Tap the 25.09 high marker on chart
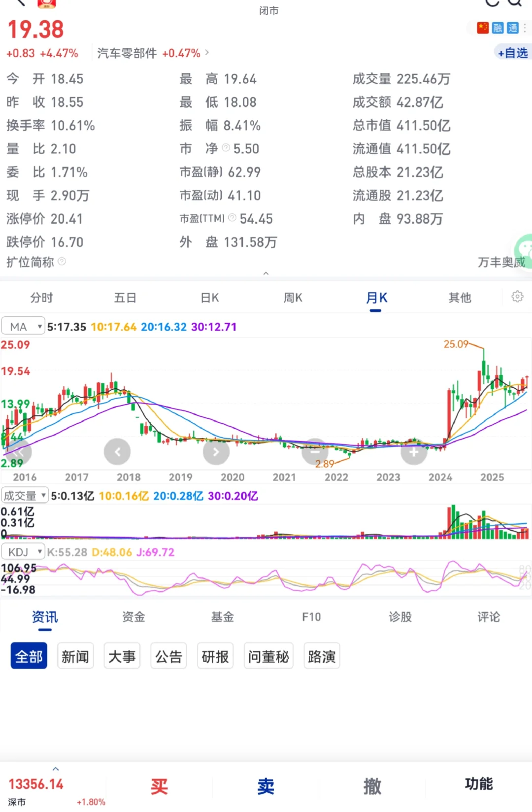Screen dimensions: 532x812 pyautogui.click(x=456, y=344)
